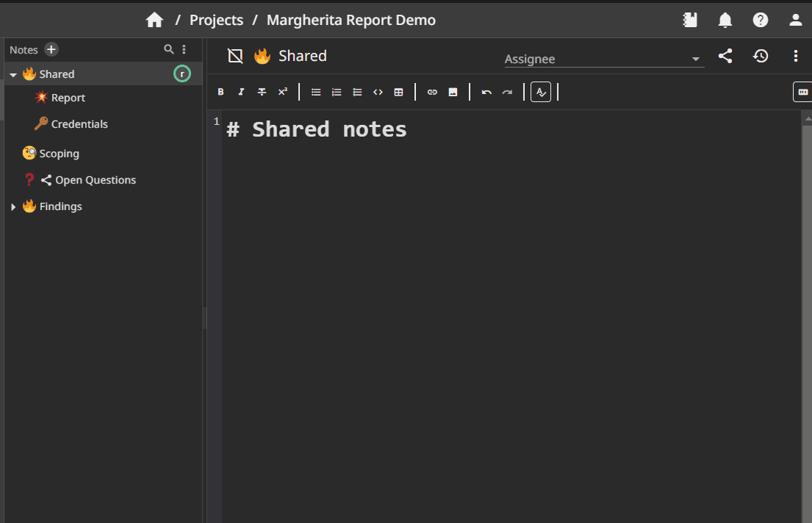812x523 pixels.
Task: Open the Report note
Action: pyautogui.click(x=68, y=98)
